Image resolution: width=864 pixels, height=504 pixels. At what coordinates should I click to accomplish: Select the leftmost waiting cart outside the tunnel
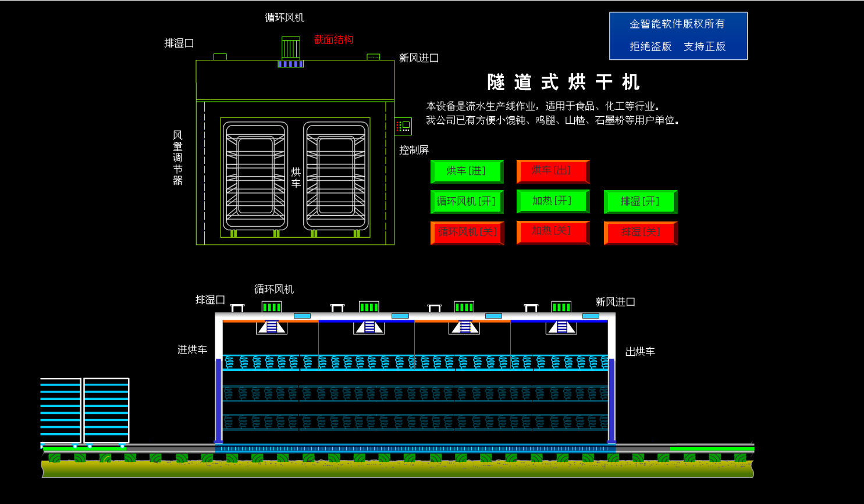click(61, 412)
